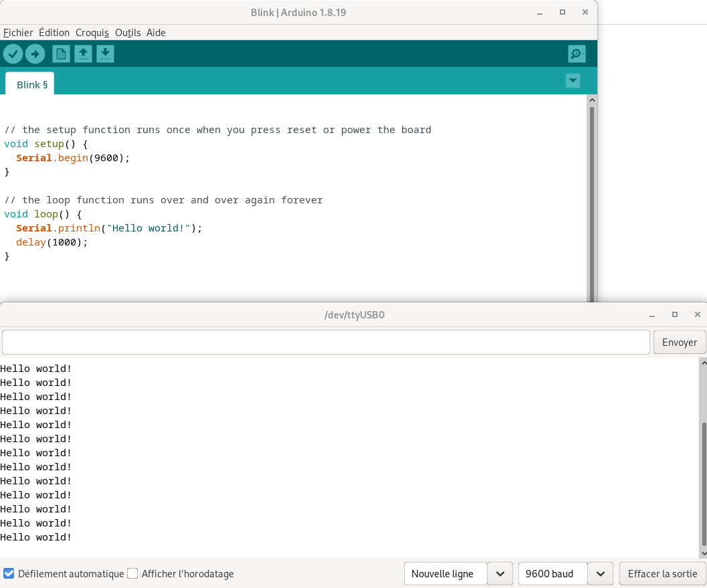Open the Outils menu

[x=128, y=32]
